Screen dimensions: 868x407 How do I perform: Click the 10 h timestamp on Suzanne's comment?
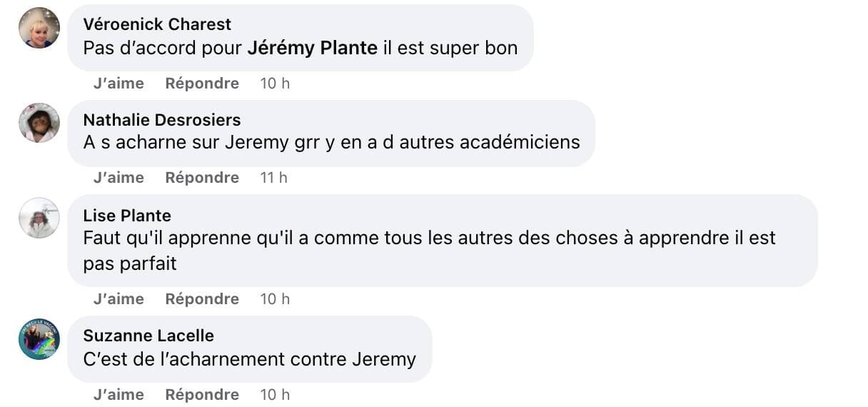pos(275,395)
